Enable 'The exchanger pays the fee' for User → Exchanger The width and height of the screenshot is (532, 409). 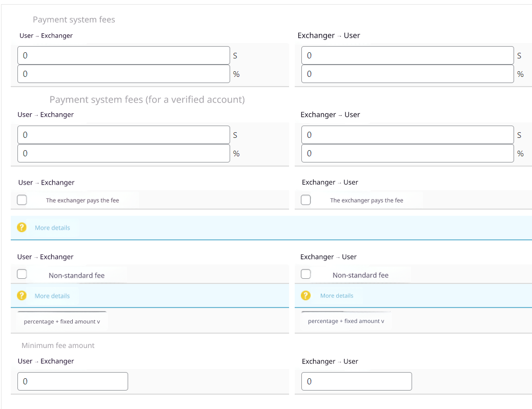click(x=22, y=200)
